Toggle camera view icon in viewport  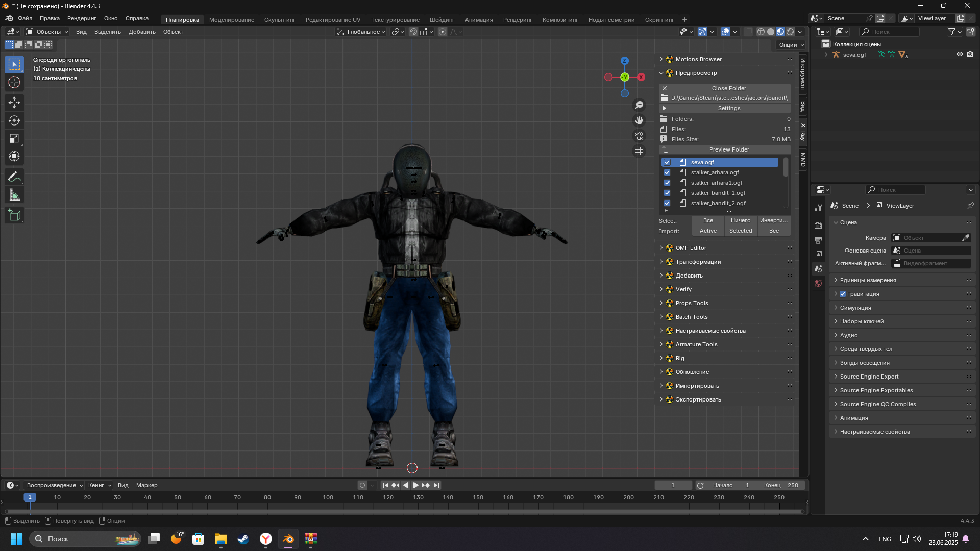point(639,136)
